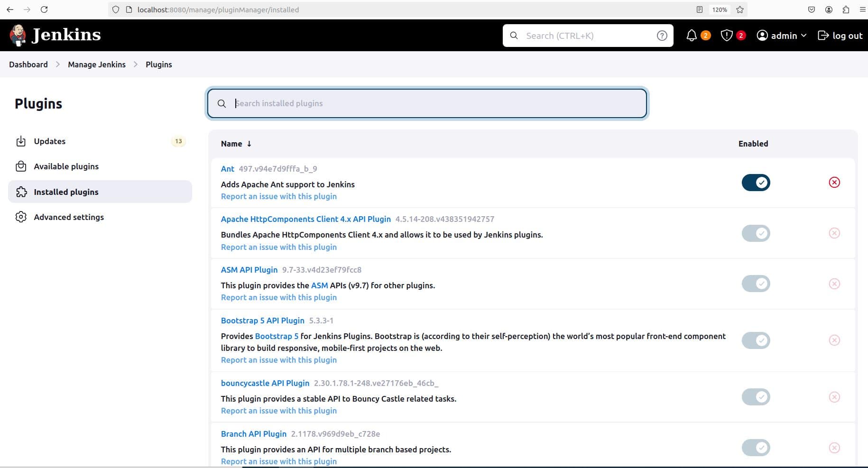
Task: Click log out text in header
Action: click(x=848, y=36)
